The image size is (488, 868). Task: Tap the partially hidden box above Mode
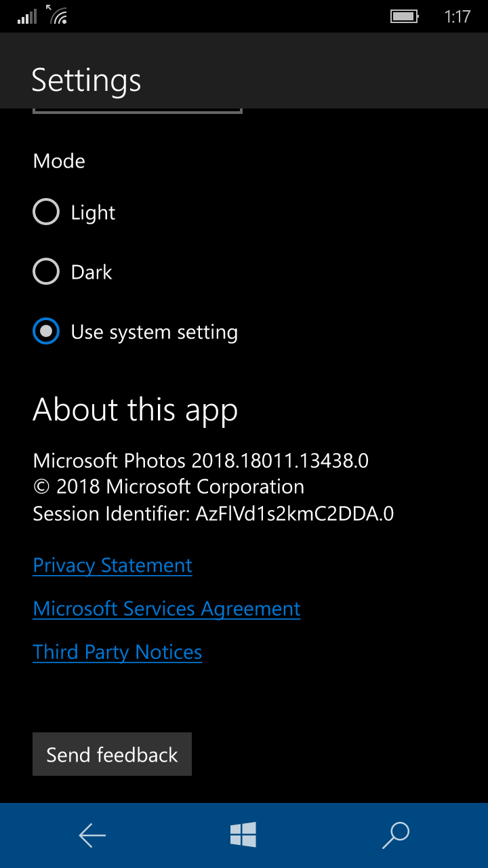(x=138, y=111)
